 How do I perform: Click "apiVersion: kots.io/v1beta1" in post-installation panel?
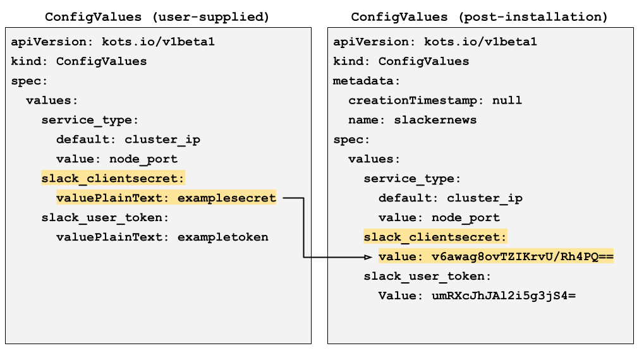coord(435,42)
